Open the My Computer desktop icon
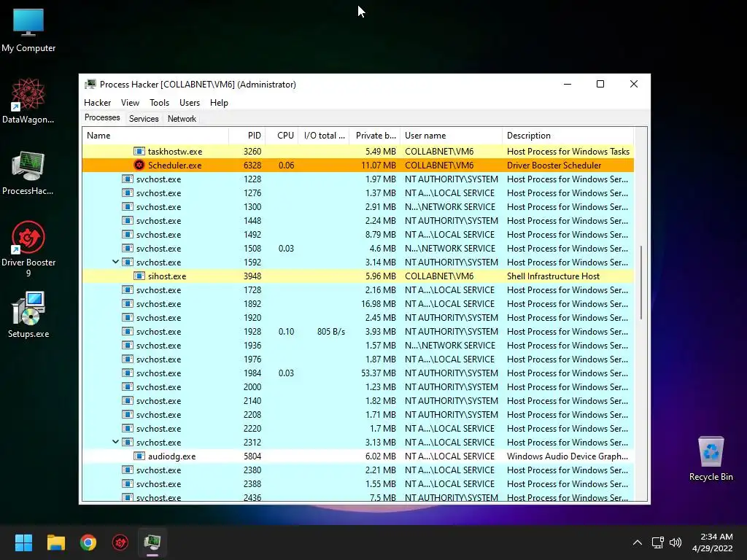Screen dimensions: 747x560 pos(28,30)
